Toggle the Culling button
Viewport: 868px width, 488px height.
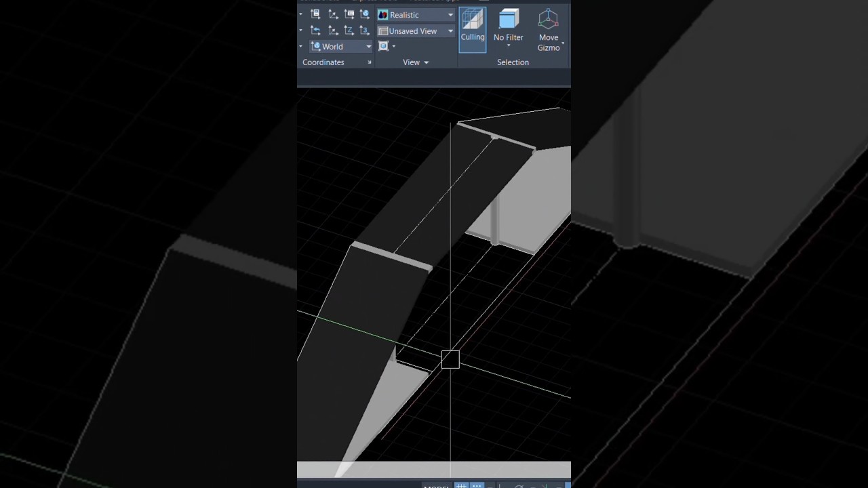[473, 29]
